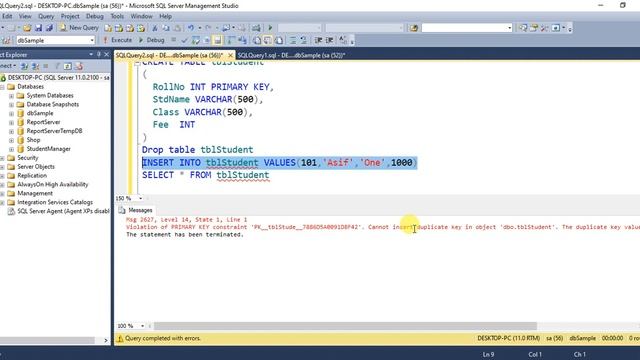This screenshot has width=640, height=360.
Task: Select the Security folder in Object Explorer
Action: 28,158
